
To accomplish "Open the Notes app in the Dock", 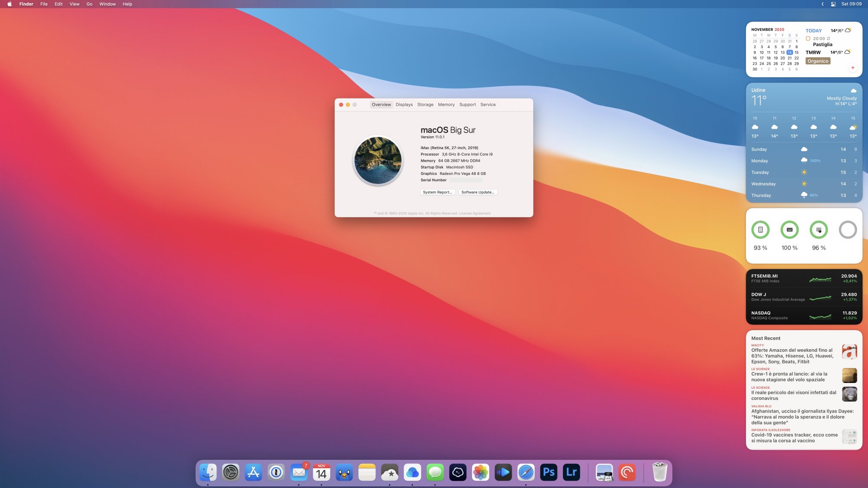I will 367,472.
